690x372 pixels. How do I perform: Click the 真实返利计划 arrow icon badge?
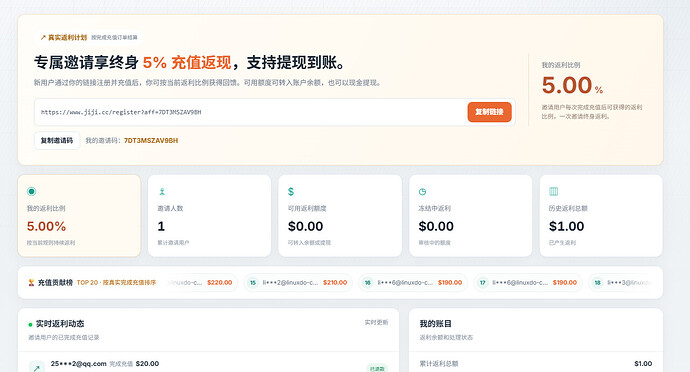pyautogui.click(x=43, y=37)
